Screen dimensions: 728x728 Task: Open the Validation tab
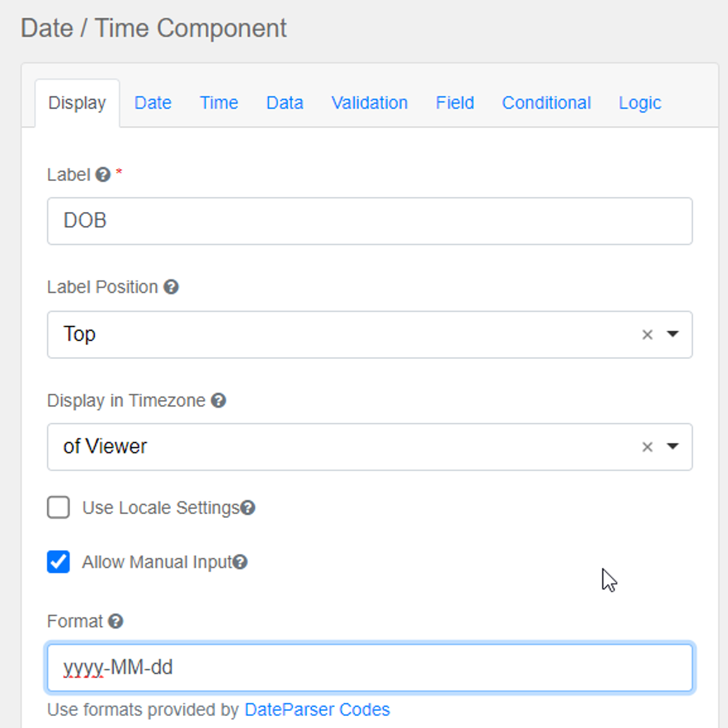click(369, 103)
